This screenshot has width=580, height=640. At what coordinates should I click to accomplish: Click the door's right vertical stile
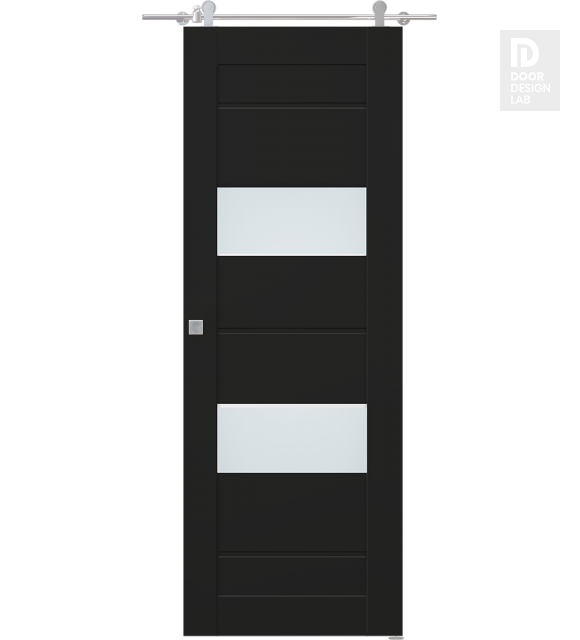tap(384, 331)
